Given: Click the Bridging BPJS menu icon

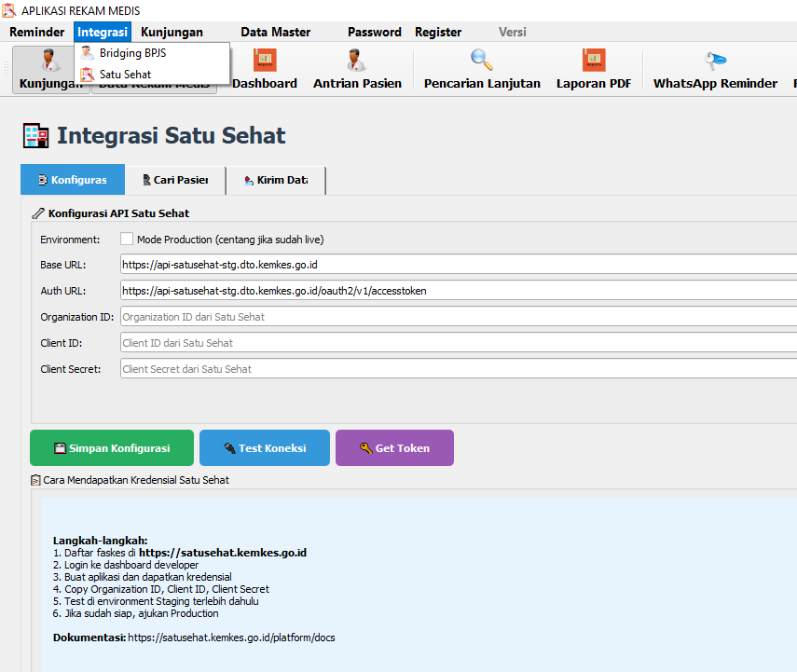Looking at the screenshot, I should (88, 53).
